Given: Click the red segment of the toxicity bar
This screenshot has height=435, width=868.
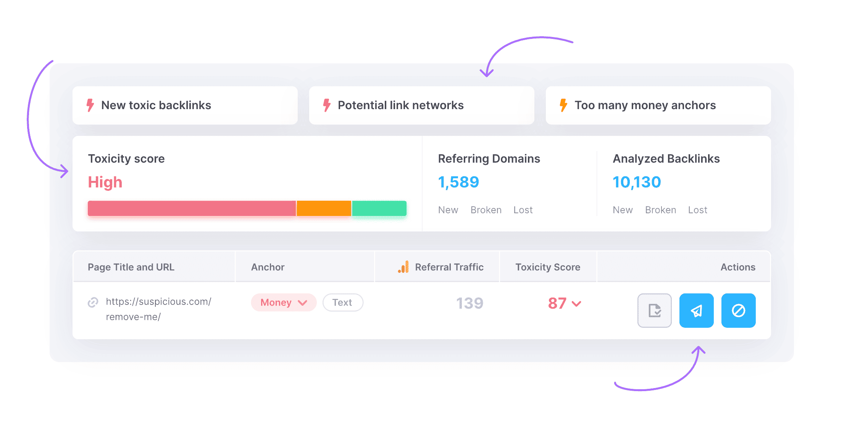Looking at the screenshot, I should [x=191, y=208].
